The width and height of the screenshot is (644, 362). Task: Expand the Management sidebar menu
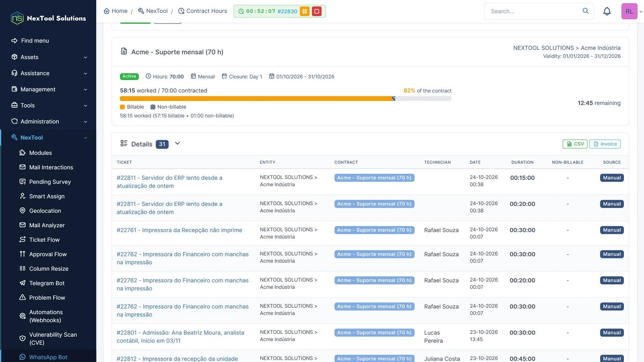tap(48, 89)
